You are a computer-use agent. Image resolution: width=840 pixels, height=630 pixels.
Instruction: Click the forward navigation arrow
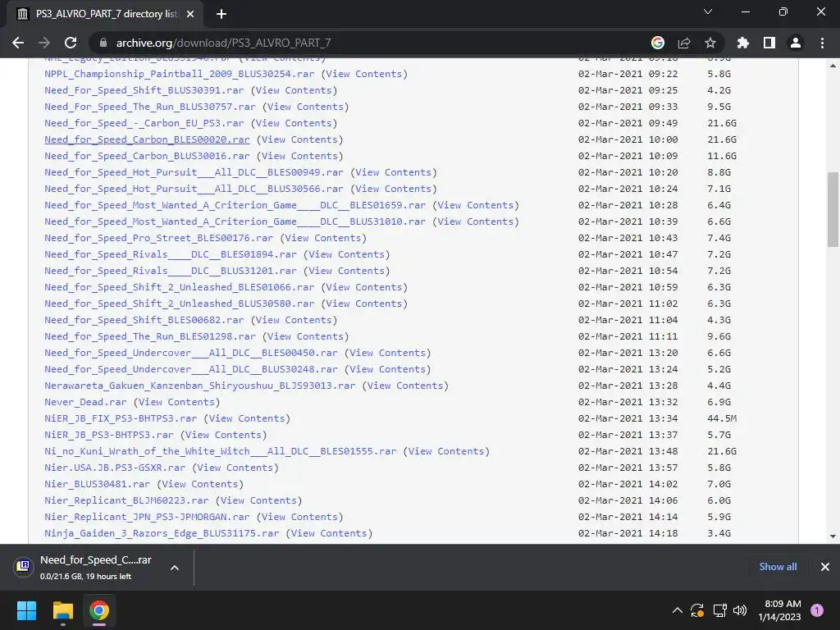coord(44,43)
